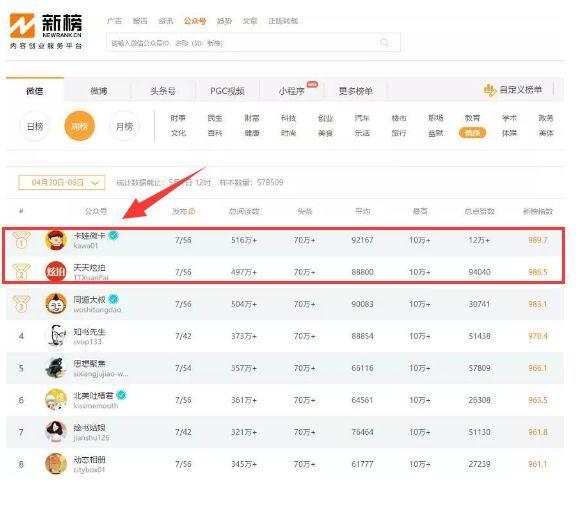The width and height of the screenshot is (579, 507).
Task: Open the 小程序 tab
Action: (x=292, y=91)
